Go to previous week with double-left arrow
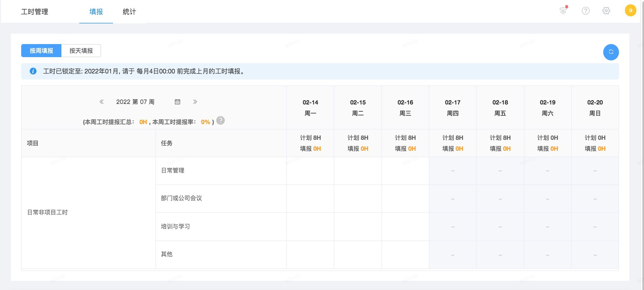 pyautogui.click(x=102, y=102)
